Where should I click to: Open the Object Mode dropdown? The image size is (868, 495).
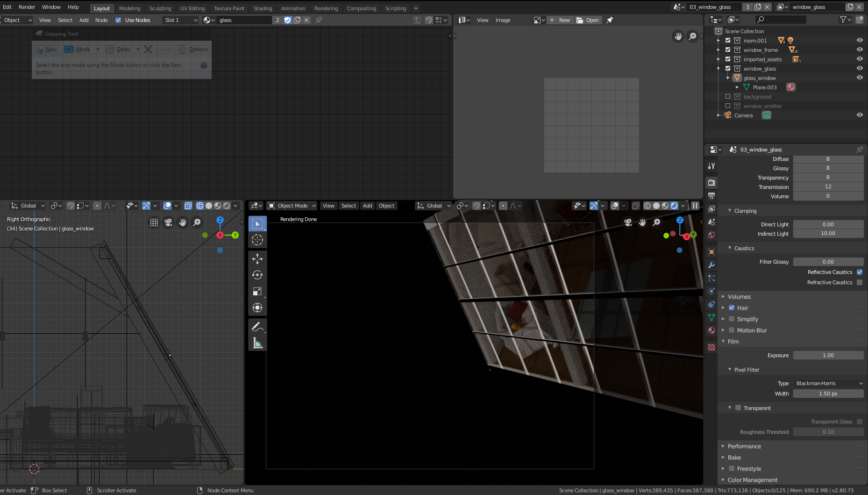[x=291, y=205]
